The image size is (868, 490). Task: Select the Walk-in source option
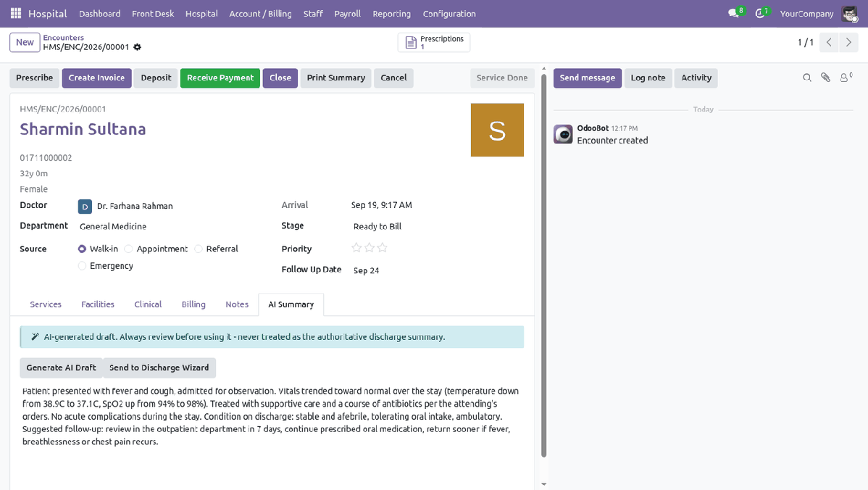coord(82,249)
